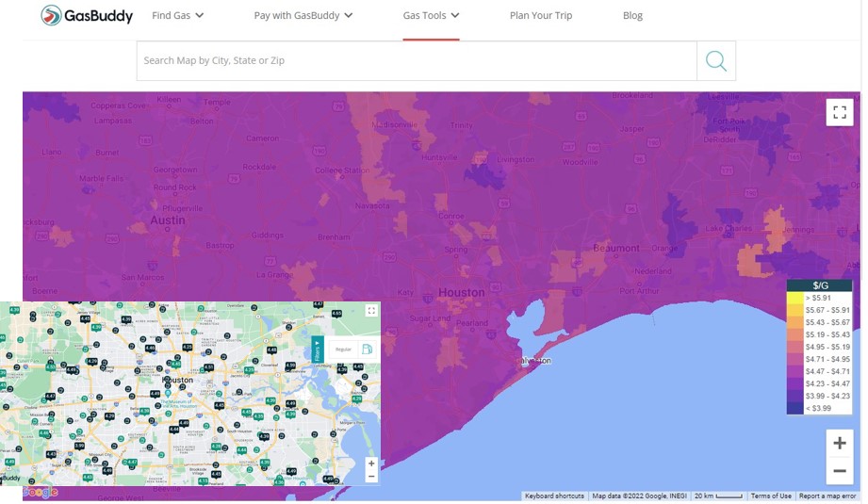The width and height of the screenshot is (868, 504).
Task: Toggle the Filters panel on inset map
Action: [318, 350]
